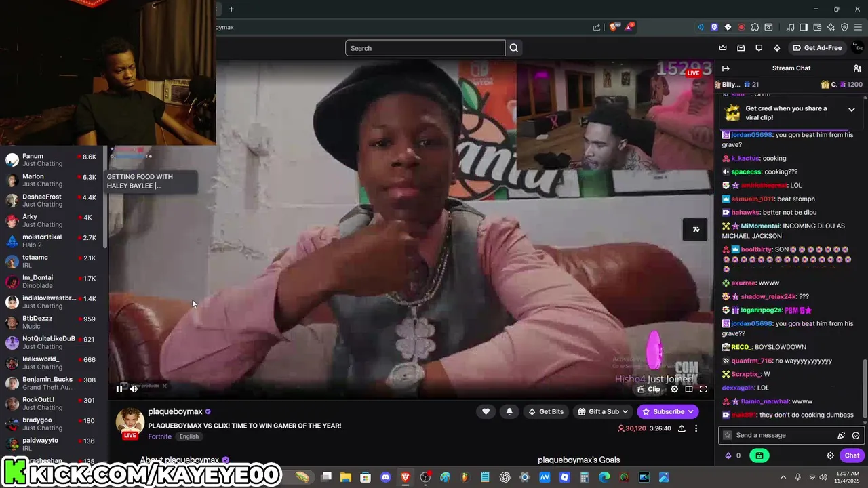868x488 pixels.
Task: Open the Whispers icon
Action: [x=759, y=48]
